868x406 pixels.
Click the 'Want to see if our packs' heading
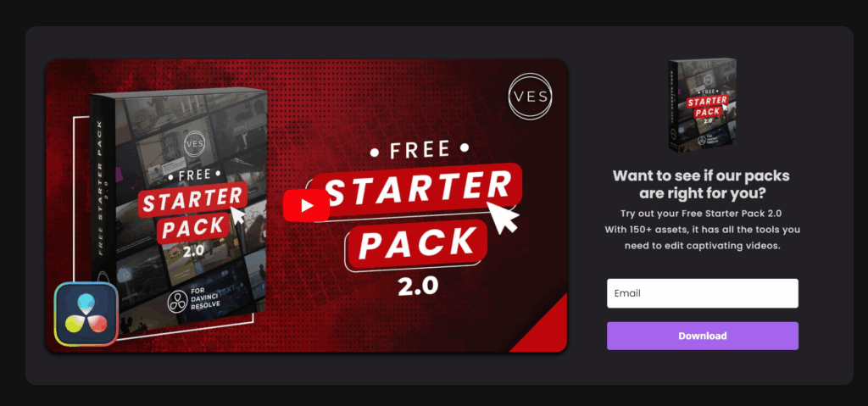[701, 176]
